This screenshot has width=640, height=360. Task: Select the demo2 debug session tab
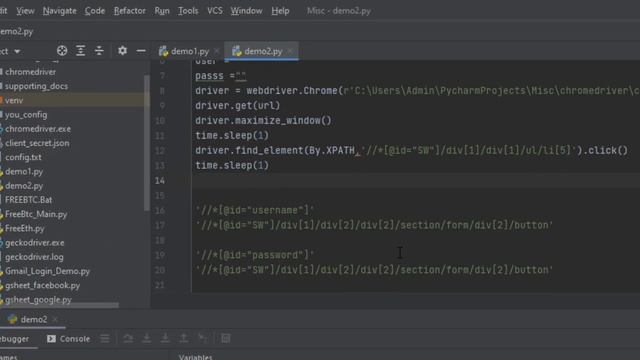(33, 319)
